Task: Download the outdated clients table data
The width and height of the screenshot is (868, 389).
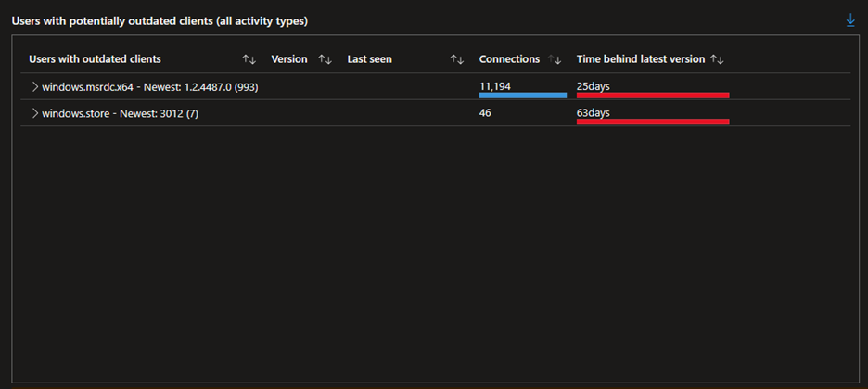Action: tap(850, 20)
